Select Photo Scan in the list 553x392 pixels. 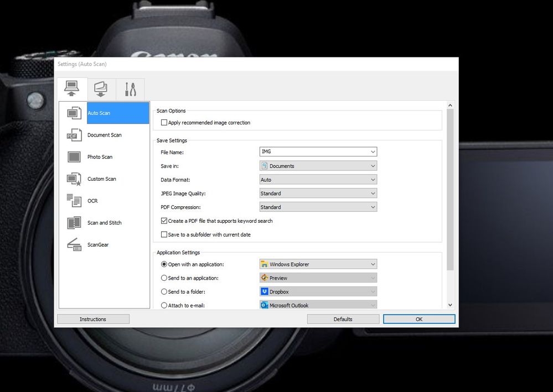100,156
